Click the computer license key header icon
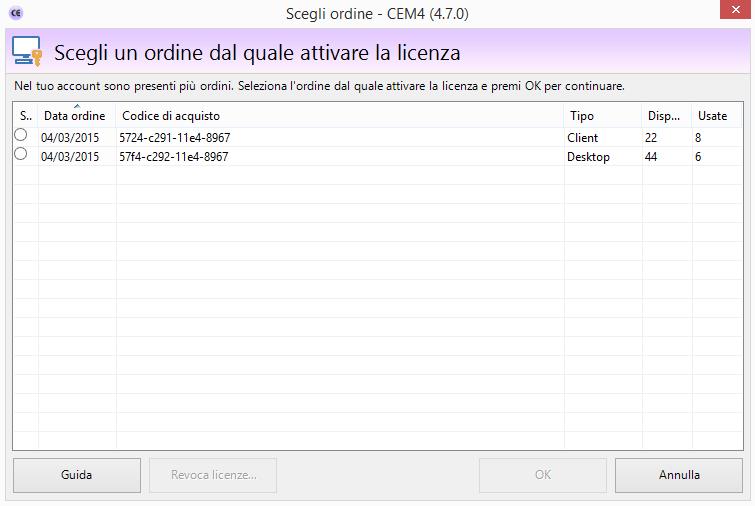Image resolution: width=755 pixels, height=506 pixels. coord(27,51)
